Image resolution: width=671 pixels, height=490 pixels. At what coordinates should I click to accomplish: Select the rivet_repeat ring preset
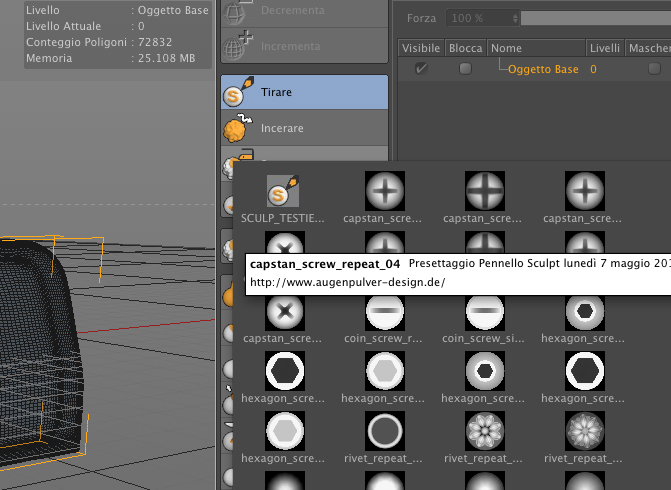tap(385, 431)
